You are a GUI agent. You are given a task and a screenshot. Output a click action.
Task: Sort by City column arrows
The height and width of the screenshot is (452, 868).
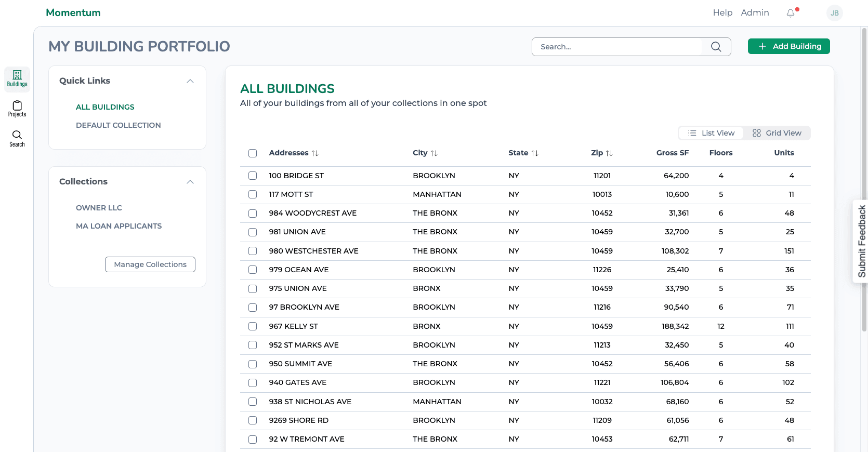434,153
